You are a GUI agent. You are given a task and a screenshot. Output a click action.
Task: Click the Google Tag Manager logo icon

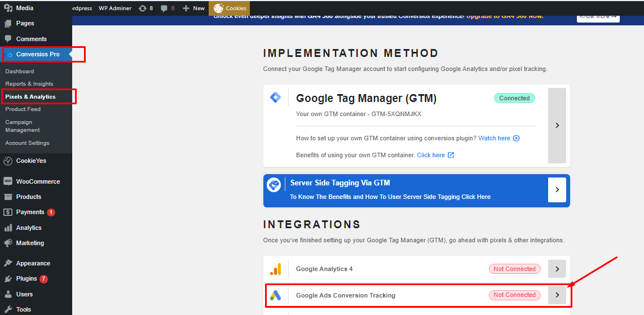coord(275,97)
